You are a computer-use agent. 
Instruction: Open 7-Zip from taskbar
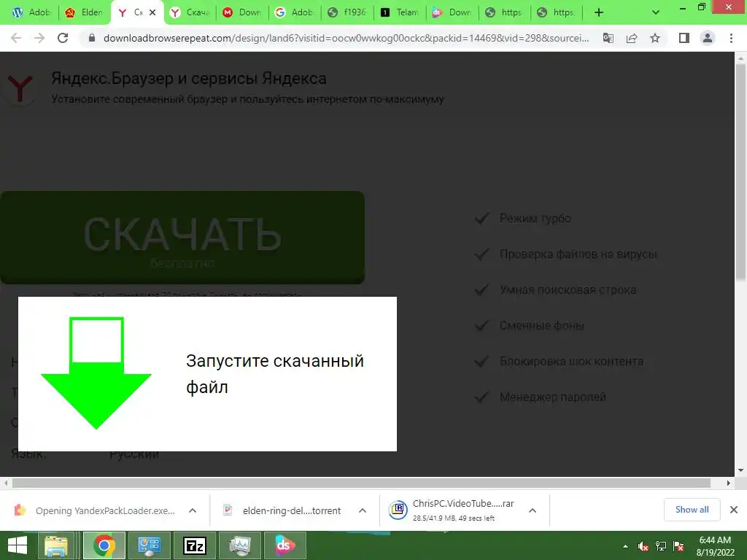click(x=195, y=545)
